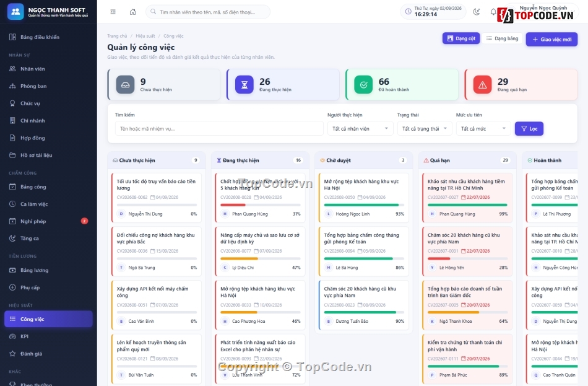This screenshot has width=588, height=386.
Task: Click the 'Đang quá hạn' summary card
Action: 521,84
